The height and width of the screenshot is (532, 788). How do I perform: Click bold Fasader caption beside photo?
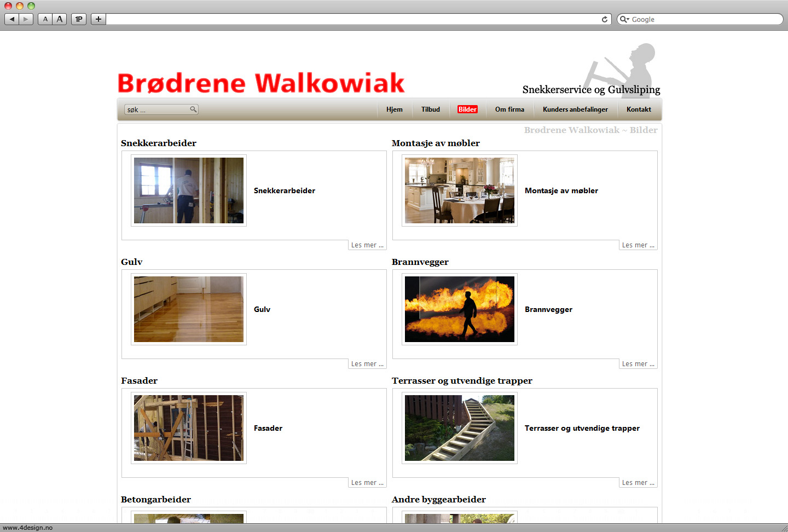point(268,428)
